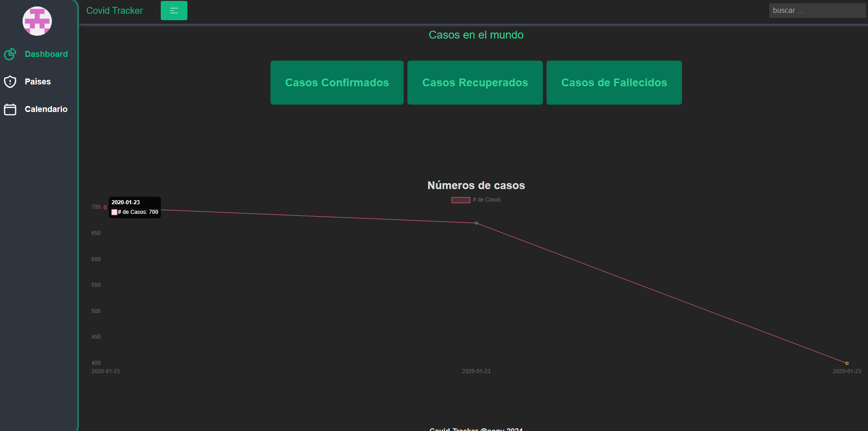Click the Paises shield icon
This screenshot has width=868, height=431.
click(10, 82)
